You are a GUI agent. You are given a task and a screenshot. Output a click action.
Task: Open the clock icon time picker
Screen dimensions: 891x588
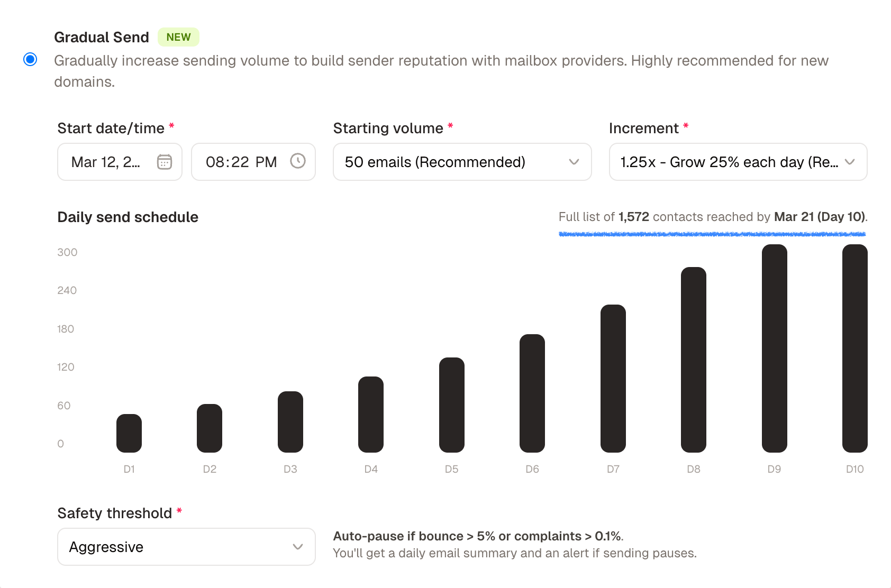pyautogui.click(x=298, y=162)
